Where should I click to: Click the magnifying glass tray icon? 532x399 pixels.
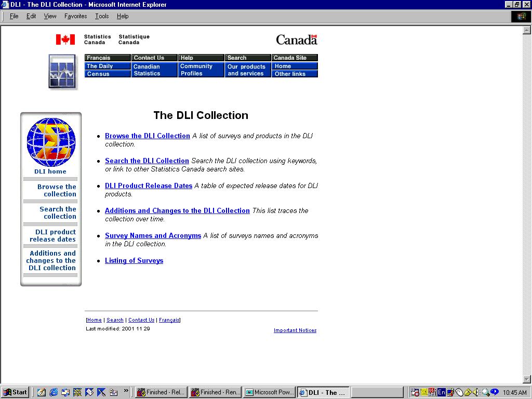tap(485, 392)
